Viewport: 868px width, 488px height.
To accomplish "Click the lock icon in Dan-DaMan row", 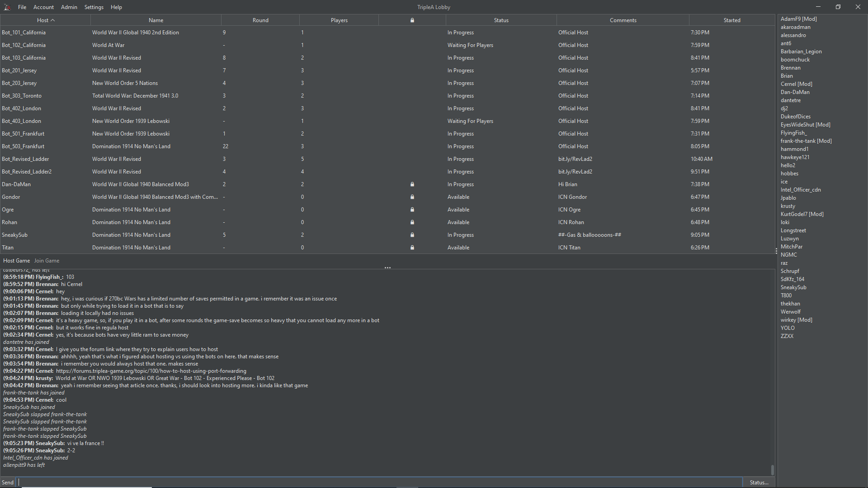I will click(x=412, y=184).
